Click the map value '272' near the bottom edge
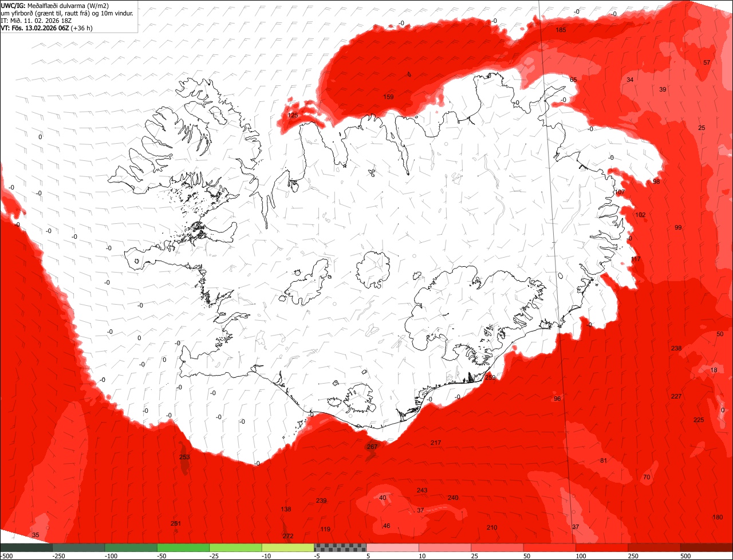The image size is (733, 560). 288,536
